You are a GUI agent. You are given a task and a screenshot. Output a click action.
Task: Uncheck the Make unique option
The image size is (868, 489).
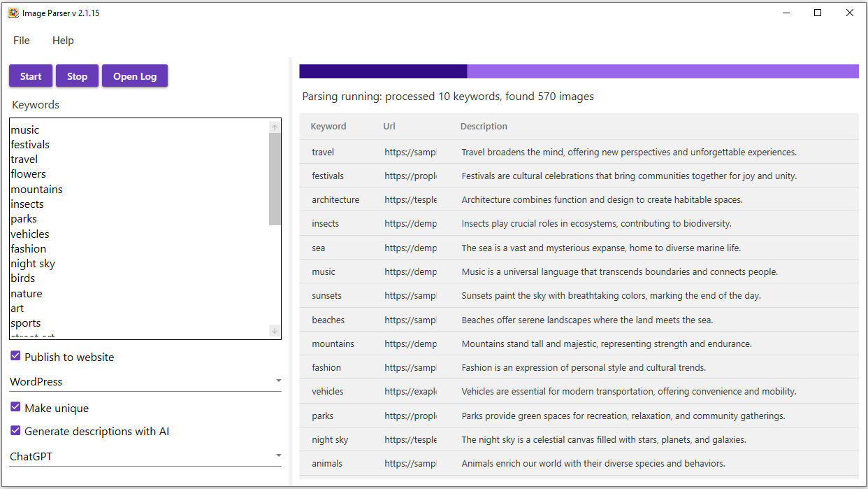[x=15, y=407]
